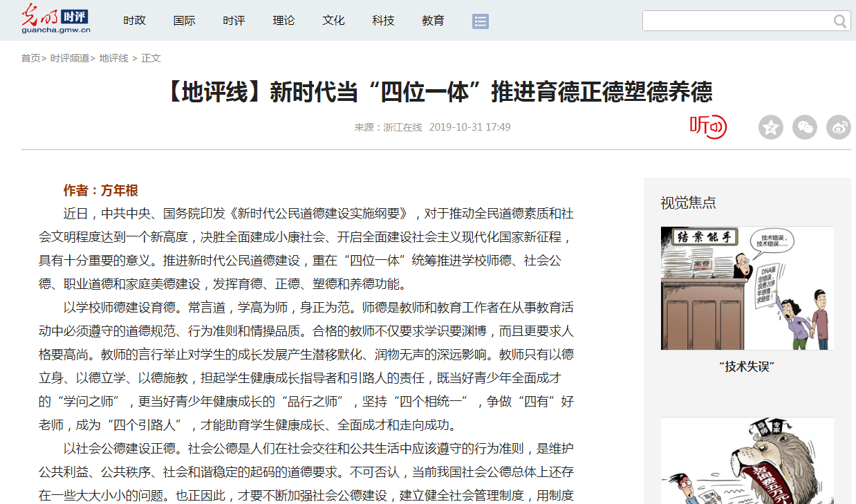Image resolution: width=856 pixels, height=504 pixels.
Task: Share article via Weibo icon
Action: 839,127
